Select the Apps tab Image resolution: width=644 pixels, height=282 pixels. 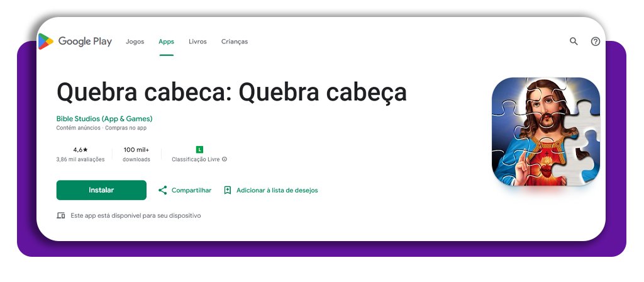coord(166,42)
